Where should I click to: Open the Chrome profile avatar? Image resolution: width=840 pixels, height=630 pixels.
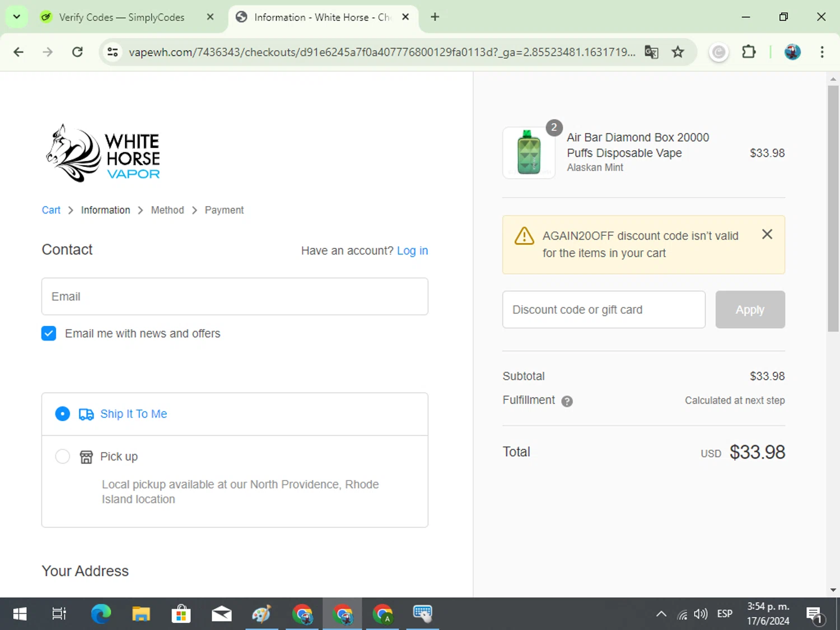pyautogui.click(x=792, y=52)
